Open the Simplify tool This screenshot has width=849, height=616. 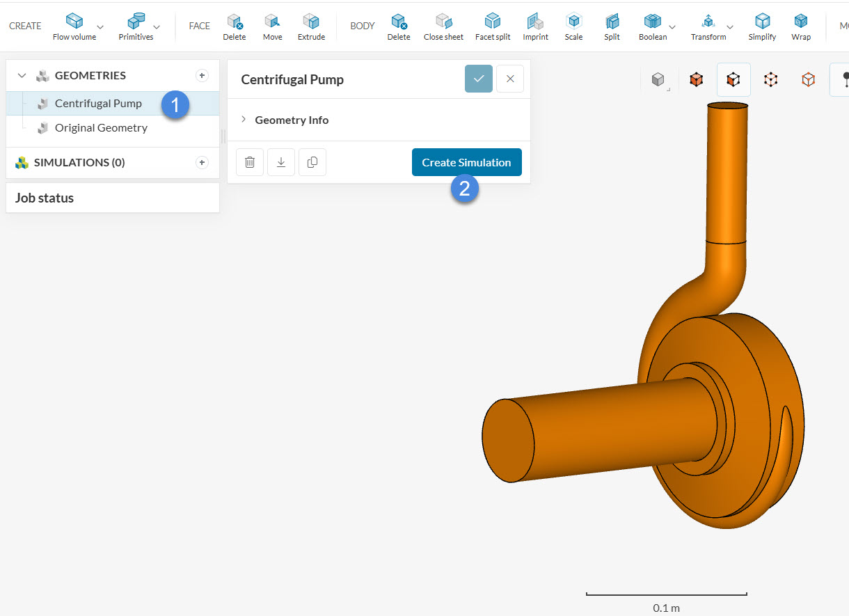pyautogui.click(x=762, y=24)
